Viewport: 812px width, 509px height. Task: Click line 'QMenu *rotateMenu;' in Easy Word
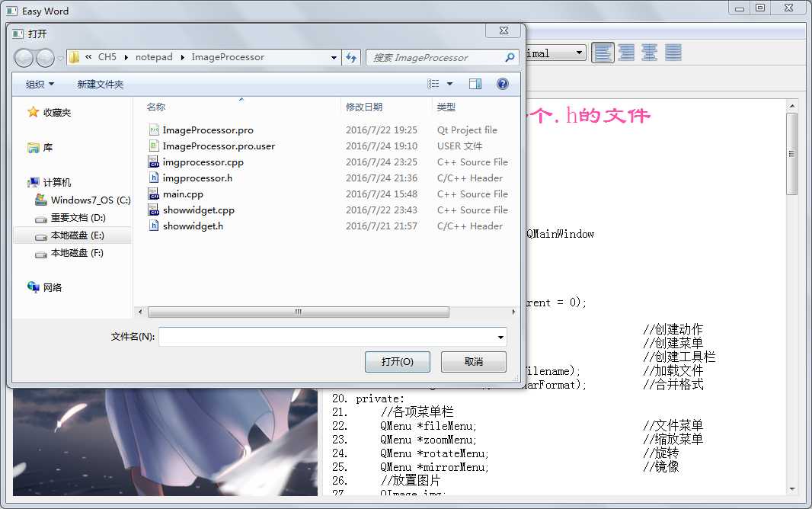[434, 453]
